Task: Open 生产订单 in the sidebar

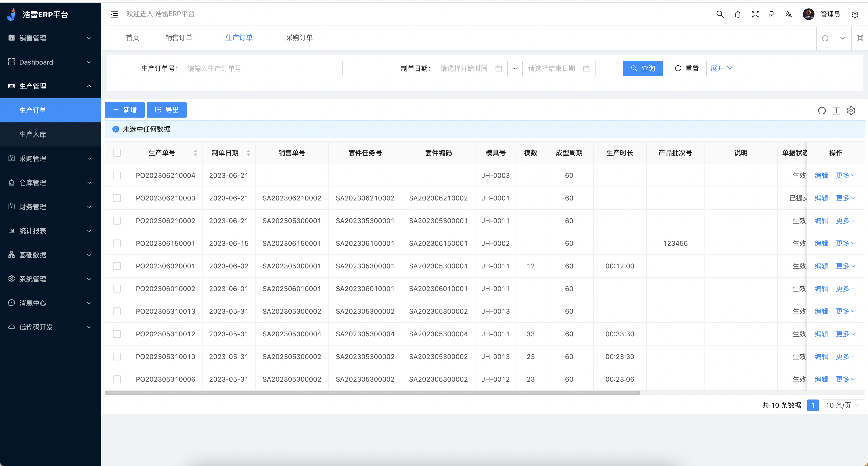Action: tap(51, 110)
